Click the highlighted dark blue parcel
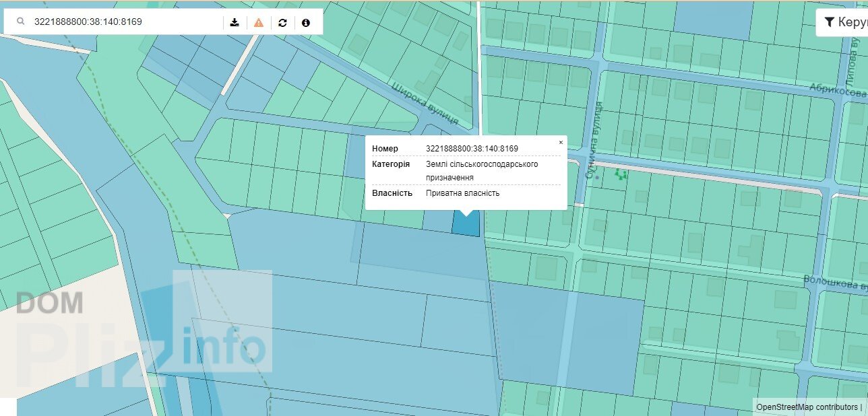Viewport: 868px width, 416px height. [x=466, y=225]
